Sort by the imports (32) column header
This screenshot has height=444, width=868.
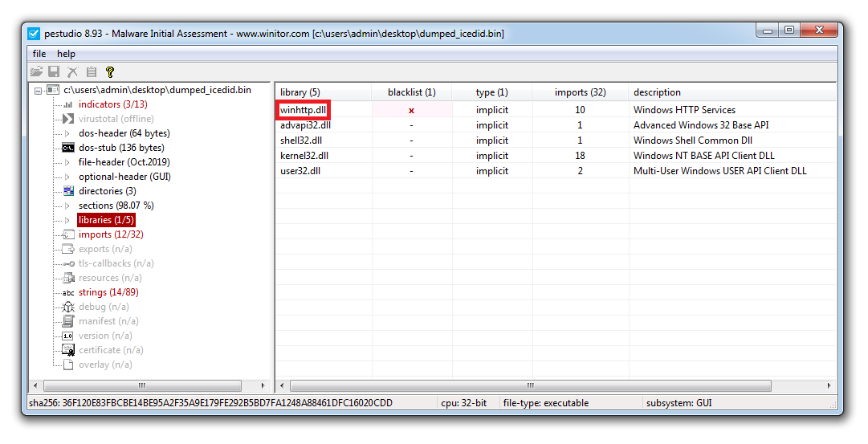[x=580, y=92]
